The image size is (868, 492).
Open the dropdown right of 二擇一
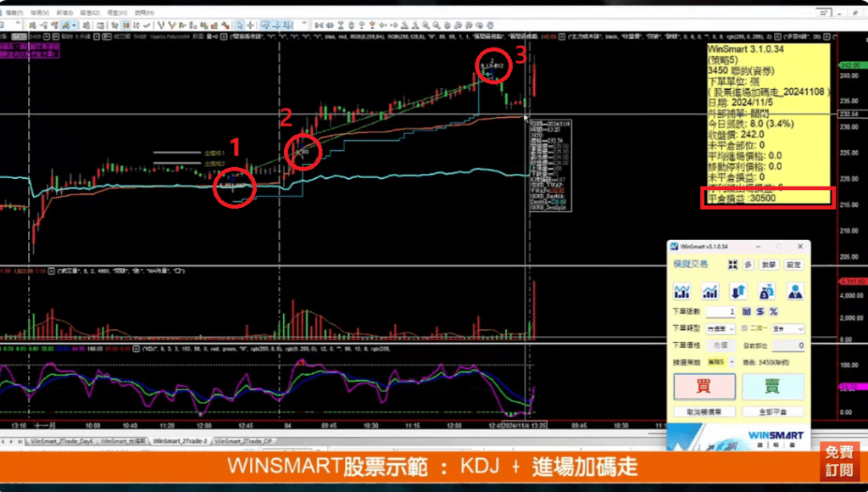point(787,329)
